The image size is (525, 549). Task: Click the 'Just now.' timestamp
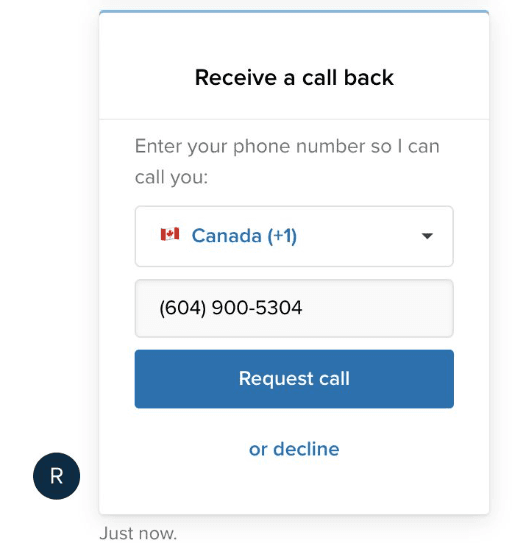pos(138,534)
